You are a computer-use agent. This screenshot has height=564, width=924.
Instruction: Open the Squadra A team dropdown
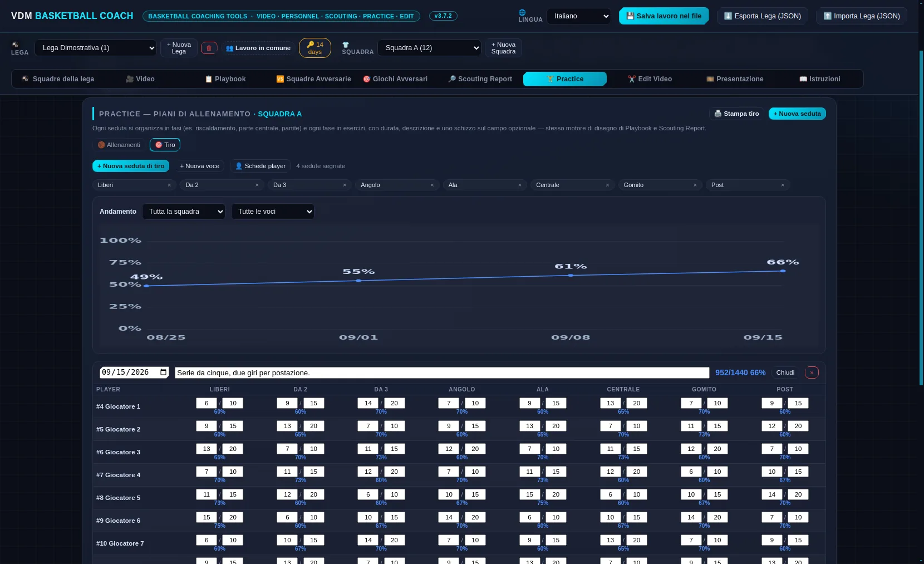pyautogui.click(x=429, y=48)
